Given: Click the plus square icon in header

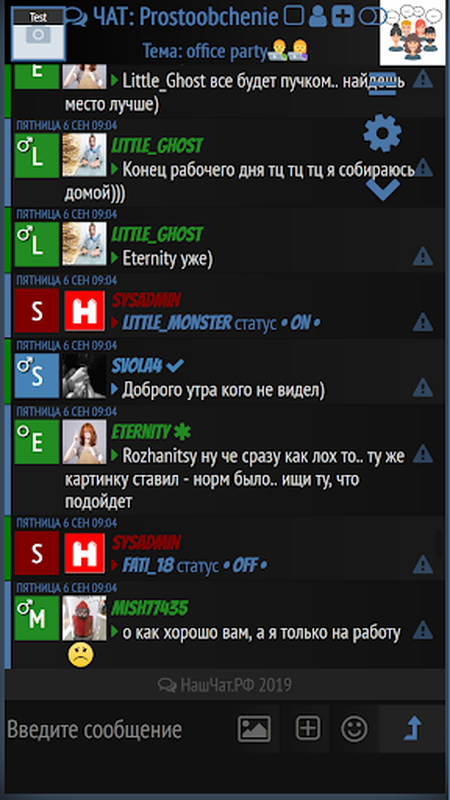Looking at the screenshot, I should tap(342, 17).
